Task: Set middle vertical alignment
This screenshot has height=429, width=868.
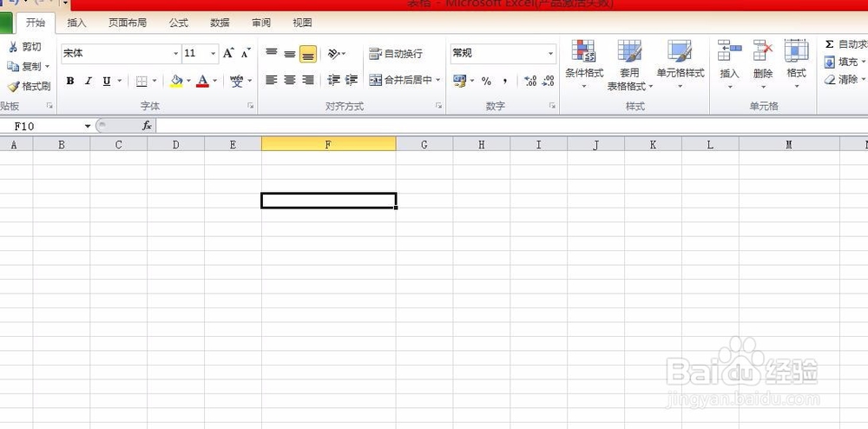Action: [290, 53]
